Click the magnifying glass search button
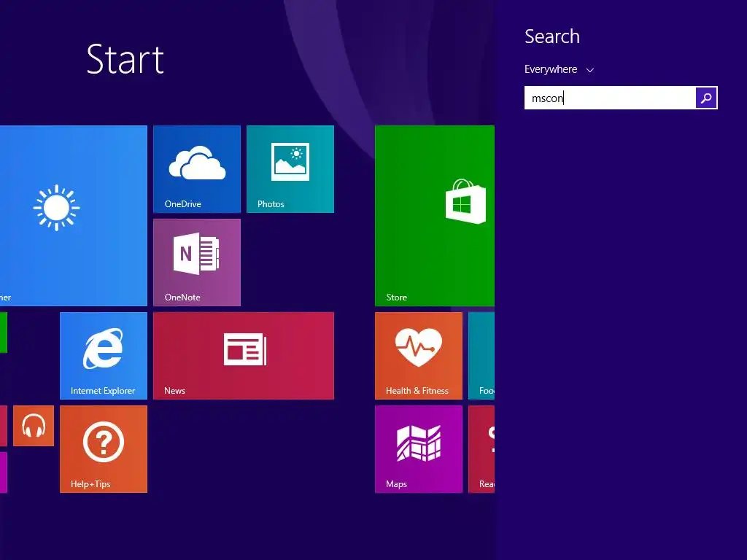Screen dimensions: 747x560 pos(706,98)
